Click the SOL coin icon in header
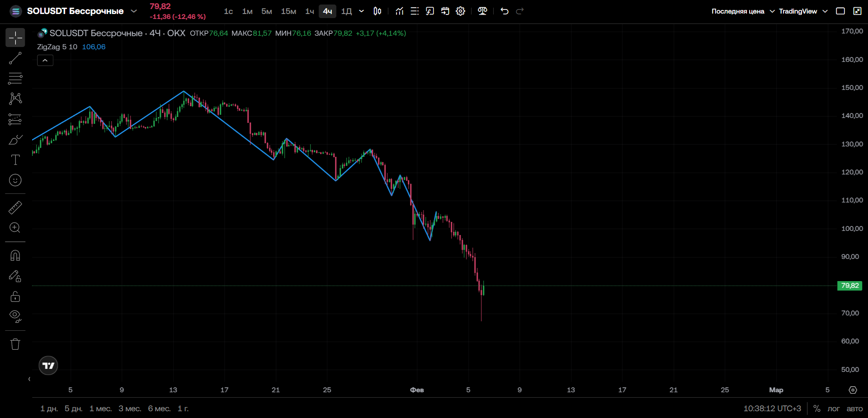Screen dimensions: 868x418 [15, 11]
